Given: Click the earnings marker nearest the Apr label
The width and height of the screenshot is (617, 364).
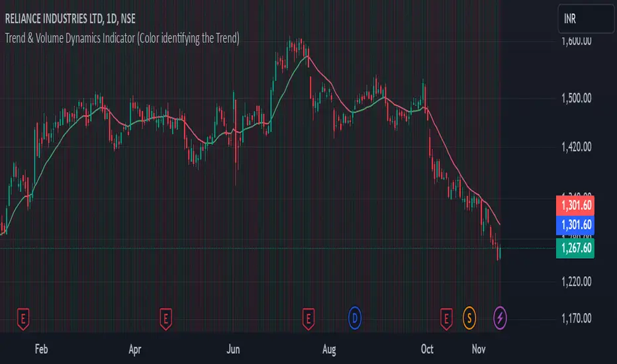Looking at the screenshot, I should pyautogui.click(x=166, y=319).
